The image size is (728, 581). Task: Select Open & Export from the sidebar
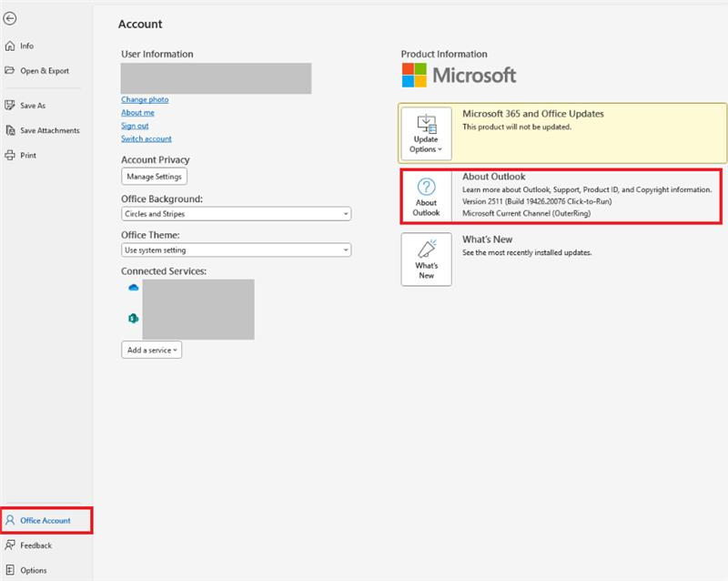pyautogui.click(x=43, y=70)
